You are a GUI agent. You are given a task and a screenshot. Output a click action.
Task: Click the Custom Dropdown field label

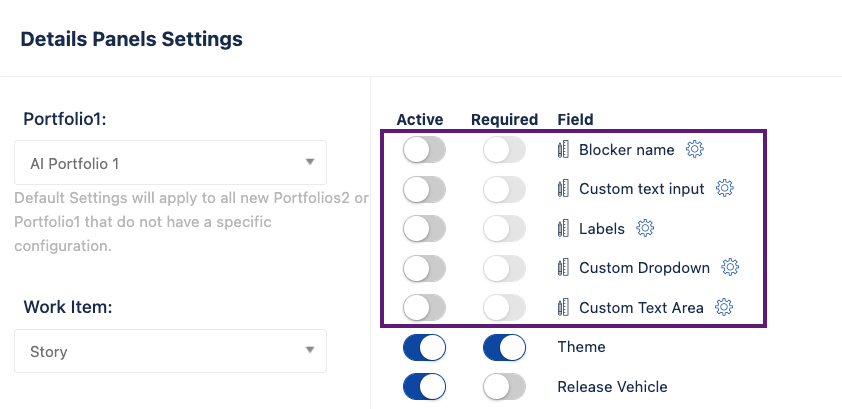[644, 268]
